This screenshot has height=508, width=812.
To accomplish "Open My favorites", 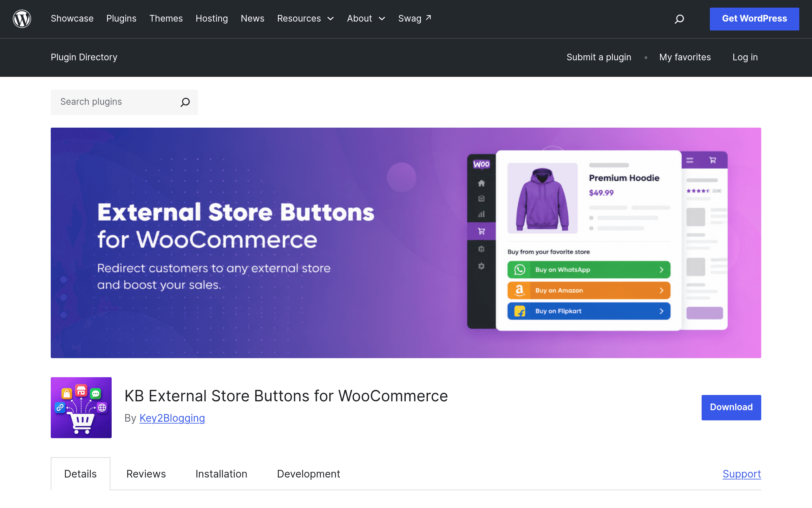I will pyautogui.click(x=685, y=57).
